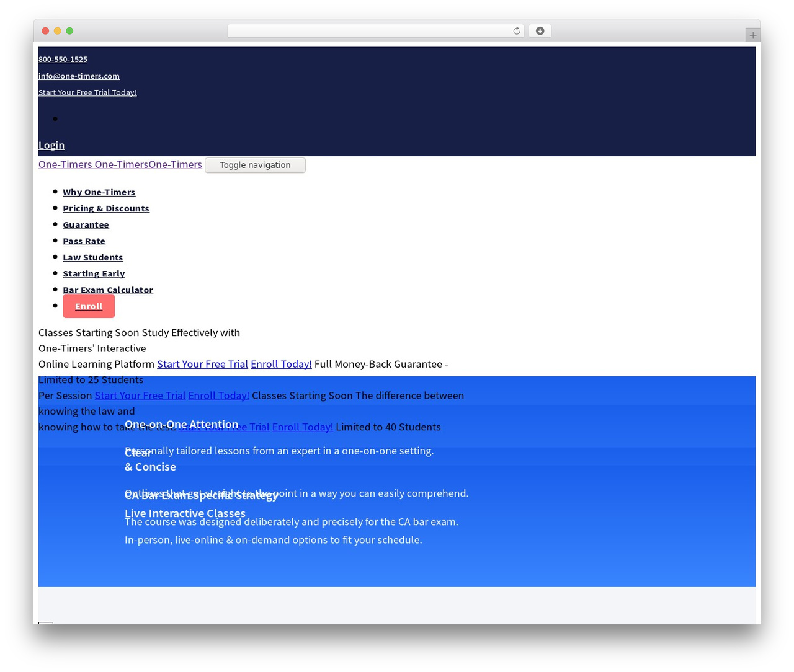Select Pricing & Discounts in the navigation
This screenshot has height=672, width=794.
[106, 208]
